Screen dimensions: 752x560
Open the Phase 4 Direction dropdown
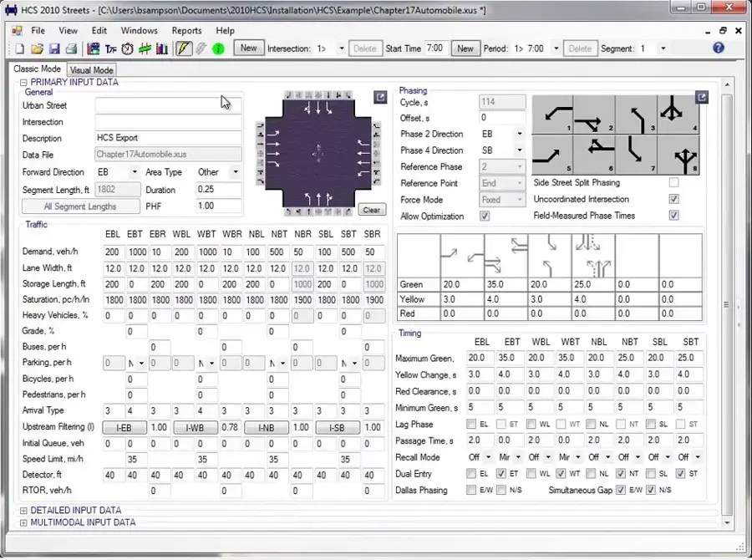click(x=520, y=150)
